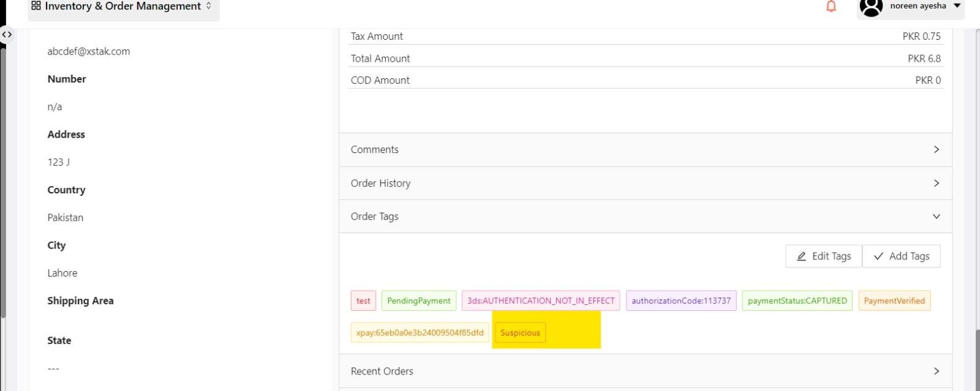Image resolution: width=980 pixels, height=391 pixels.
Task: Select the PaymentVerified tag
Action: point(894,301)
